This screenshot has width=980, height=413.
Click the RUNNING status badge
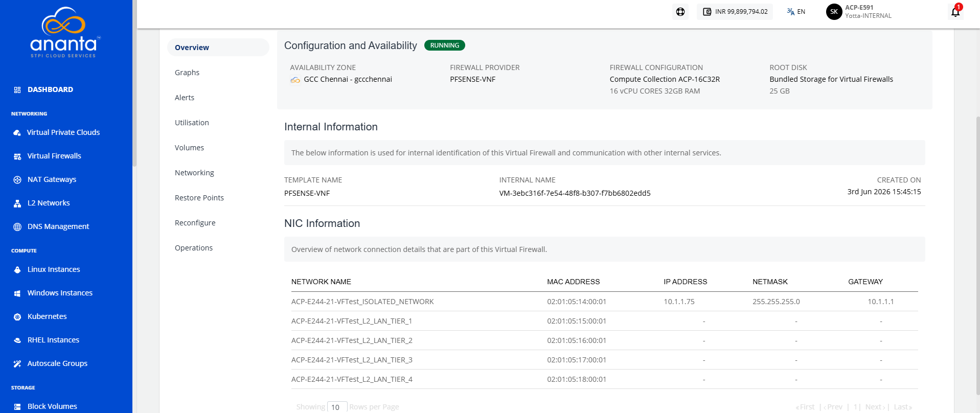[x=445, y=45]
